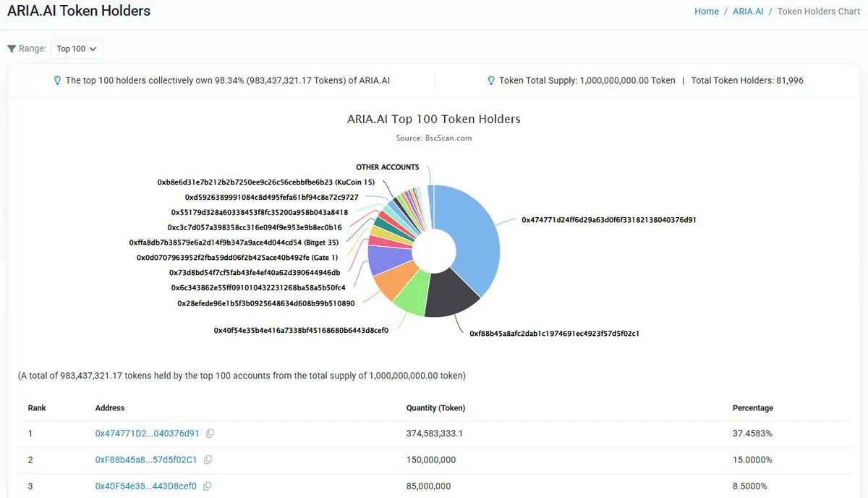The image size is (868, 498).
Task: Open address 0x40F54e35...443D8cef0 link
Action: point(145,486)
